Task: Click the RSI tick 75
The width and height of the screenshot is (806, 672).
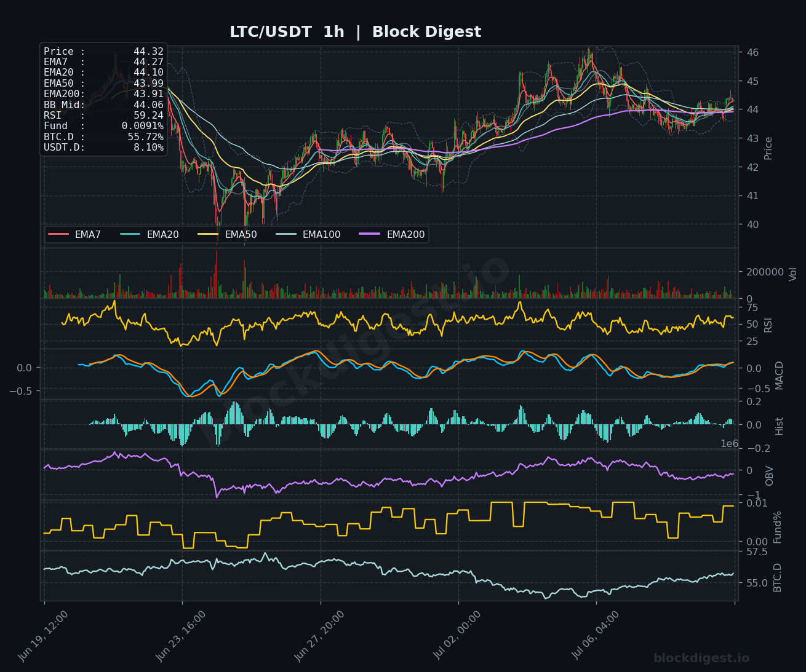Action: [x=752, y=308]
